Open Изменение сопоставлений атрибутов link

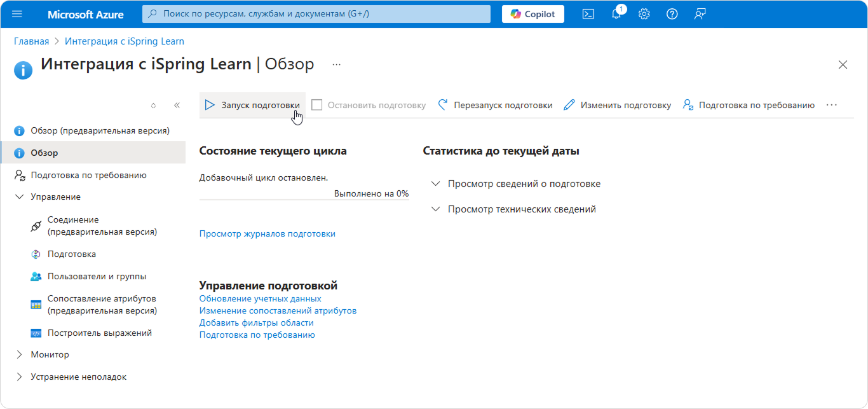pos(278,310)
